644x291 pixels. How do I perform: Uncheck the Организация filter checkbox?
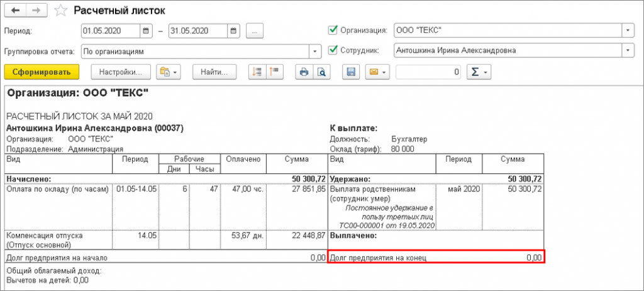(333, 30)
